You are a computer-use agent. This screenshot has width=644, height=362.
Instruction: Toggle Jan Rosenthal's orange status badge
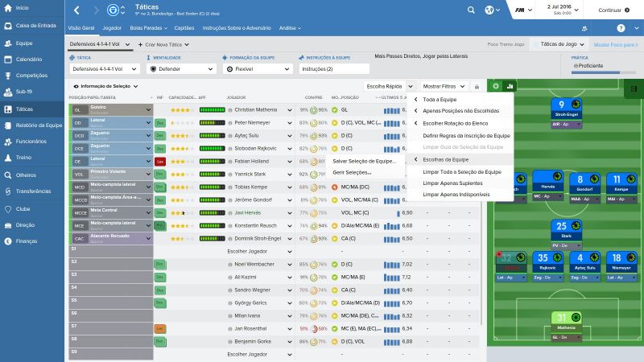[x=160, y=328]
